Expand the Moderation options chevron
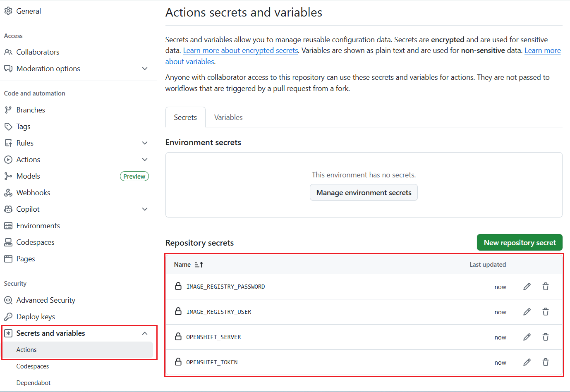The image size is (570, 392). (x=145, y=69)
